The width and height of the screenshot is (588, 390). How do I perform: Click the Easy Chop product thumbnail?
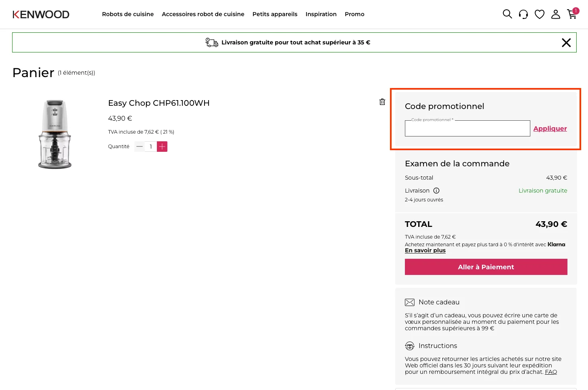(x=55, y=134)
